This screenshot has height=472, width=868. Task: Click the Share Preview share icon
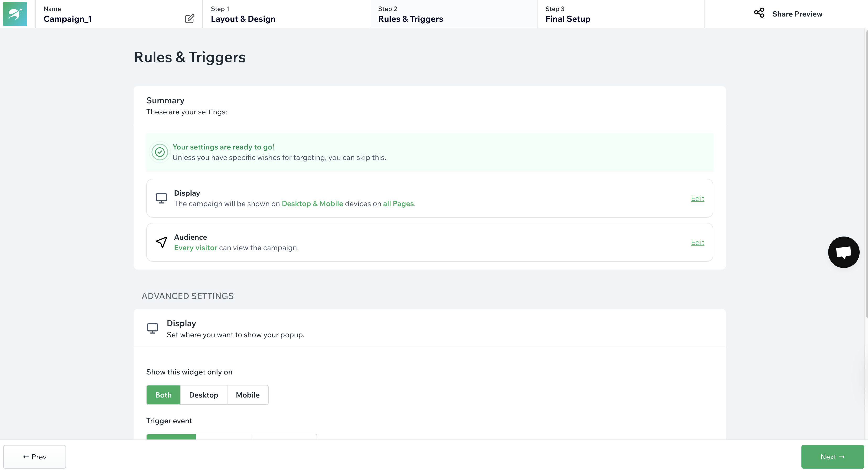[759, 13]
